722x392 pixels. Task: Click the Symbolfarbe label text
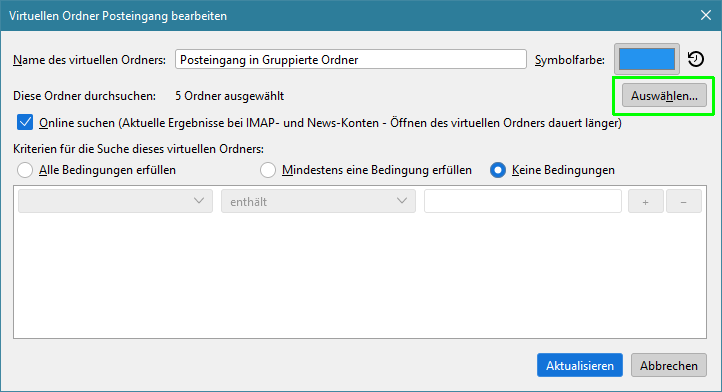pyautogui.click(x=570, y=60)
